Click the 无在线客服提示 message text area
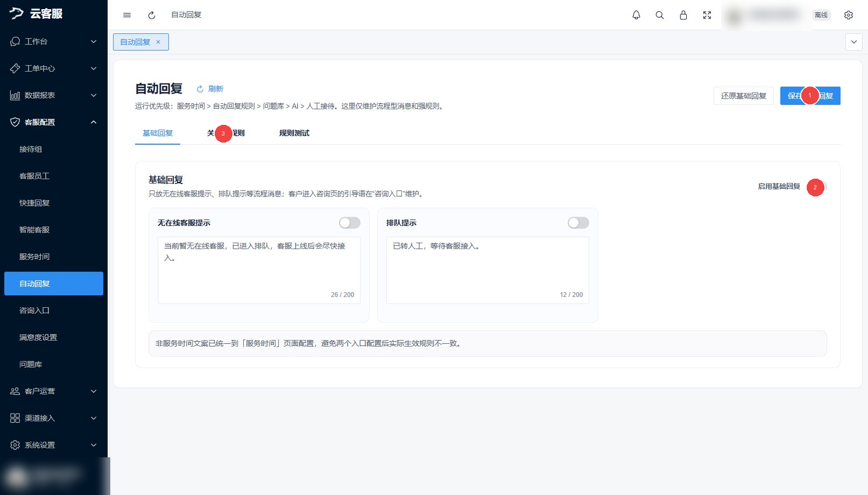The image size is (868, 495). point(259,270)
